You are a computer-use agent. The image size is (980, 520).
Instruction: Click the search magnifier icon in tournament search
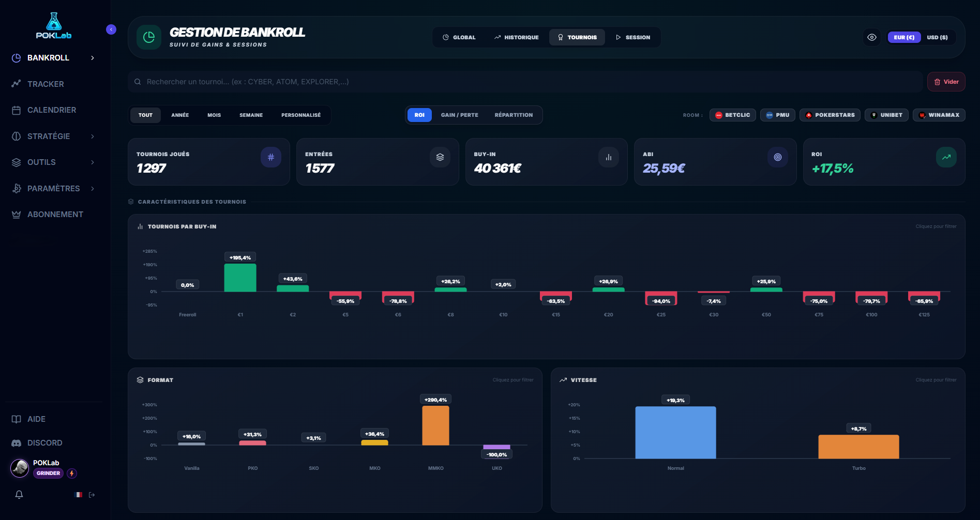pyautogui.click(x=138, y=82)
